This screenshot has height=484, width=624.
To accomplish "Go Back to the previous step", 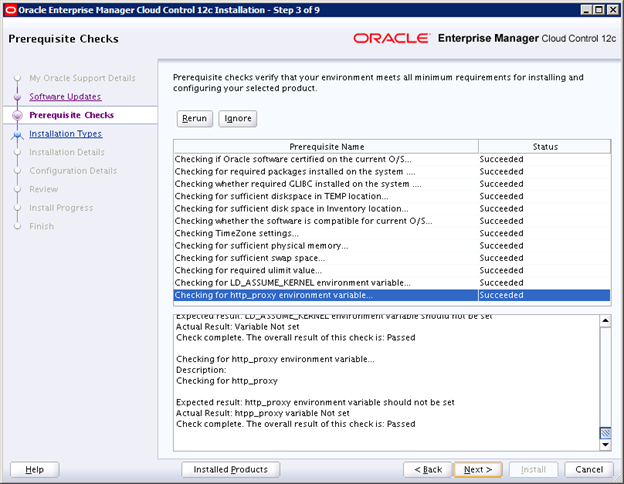I will click(x=428, y=470).
